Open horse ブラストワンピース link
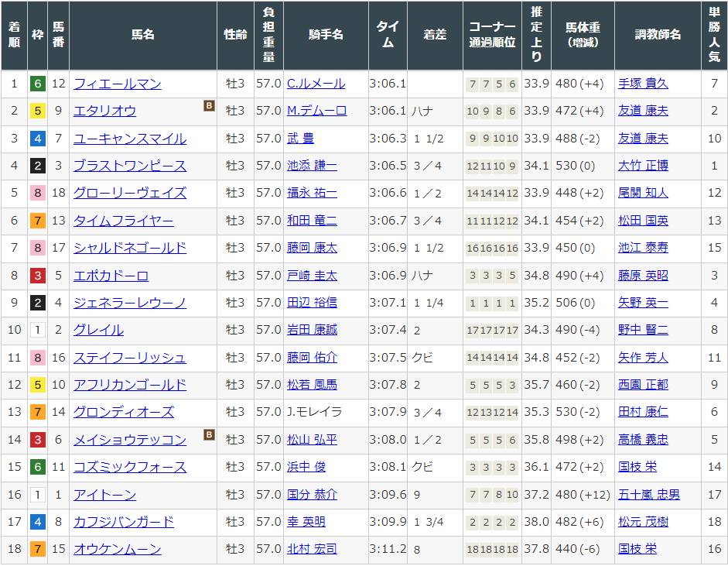This screenshot has height=566, width=728. [x=130, y=166]
